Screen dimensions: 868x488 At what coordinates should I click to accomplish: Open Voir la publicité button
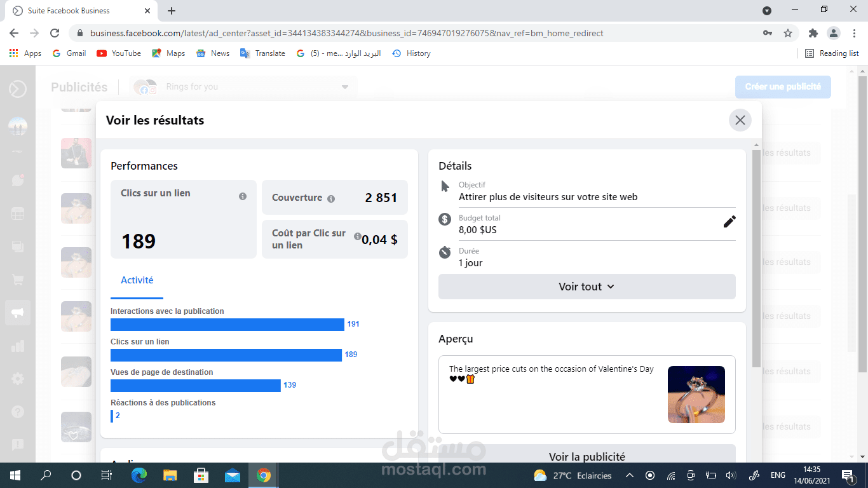pos(587,455)
